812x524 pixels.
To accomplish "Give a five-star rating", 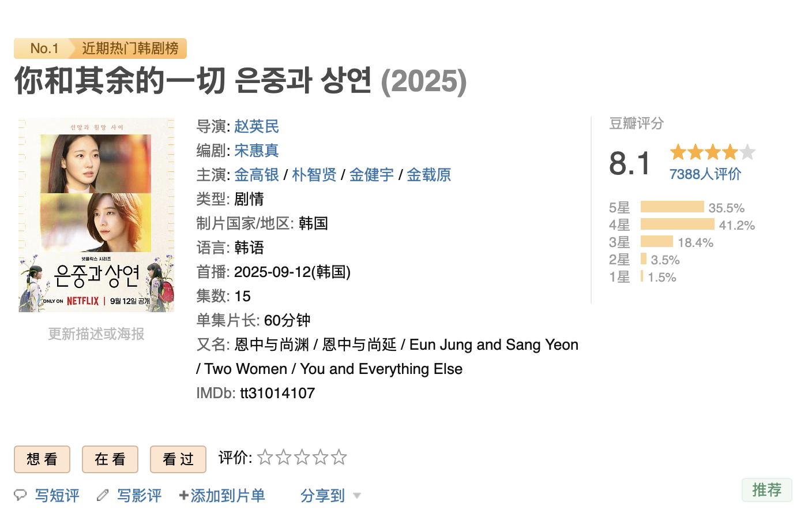I will click(x=339, y=458).
